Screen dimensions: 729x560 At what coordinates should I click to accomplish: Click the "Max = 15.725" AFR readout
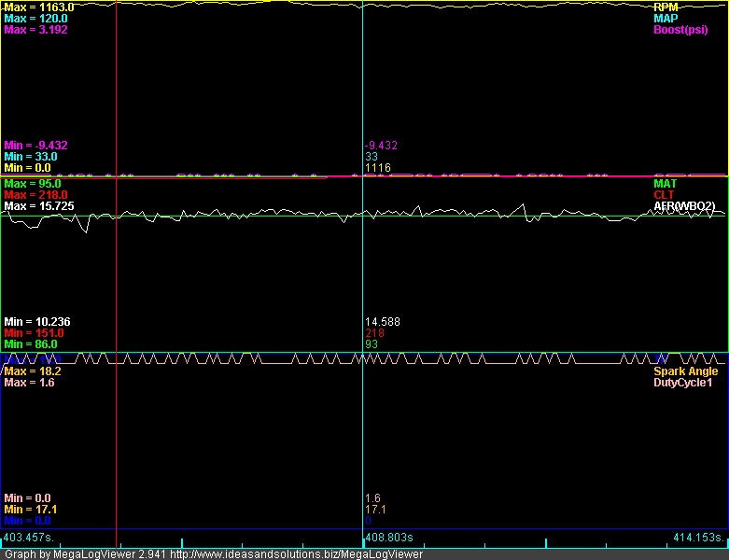click(39, 206)
